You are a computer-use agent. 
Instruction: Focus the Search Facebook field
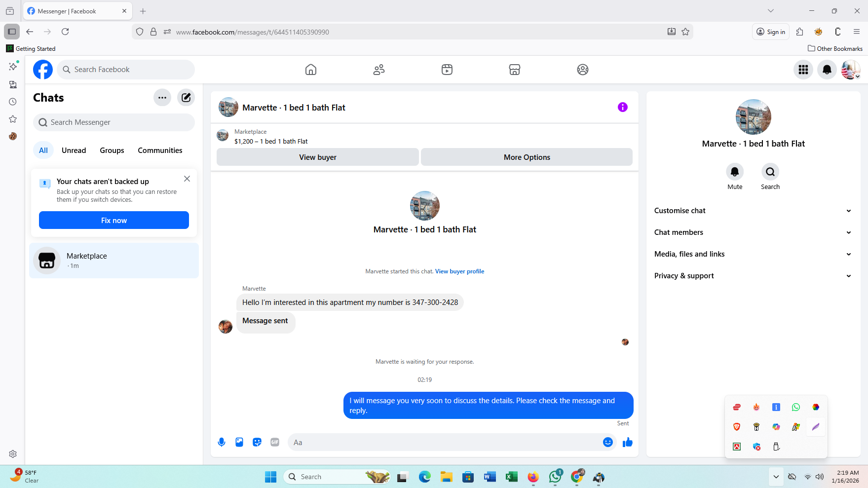tap(126, 70)
